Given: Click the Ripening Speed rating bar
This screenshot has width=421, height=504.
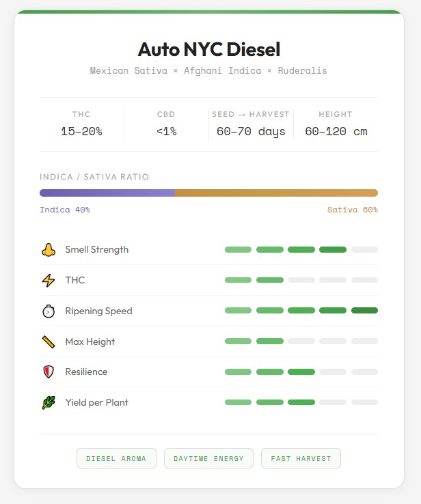Looking at the screenshot, I should tap(301, 311).
